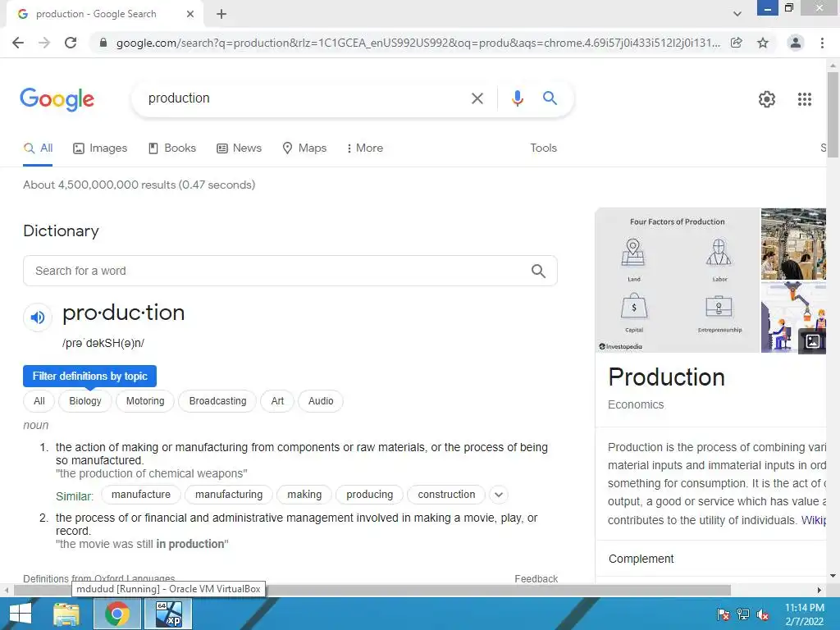Clear the search query with X

pyautogui.click(x=477, y=98)
